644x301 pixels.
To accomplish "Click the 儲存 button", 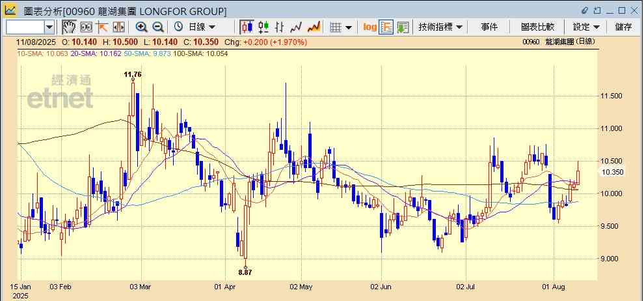I will coord(623,27).
